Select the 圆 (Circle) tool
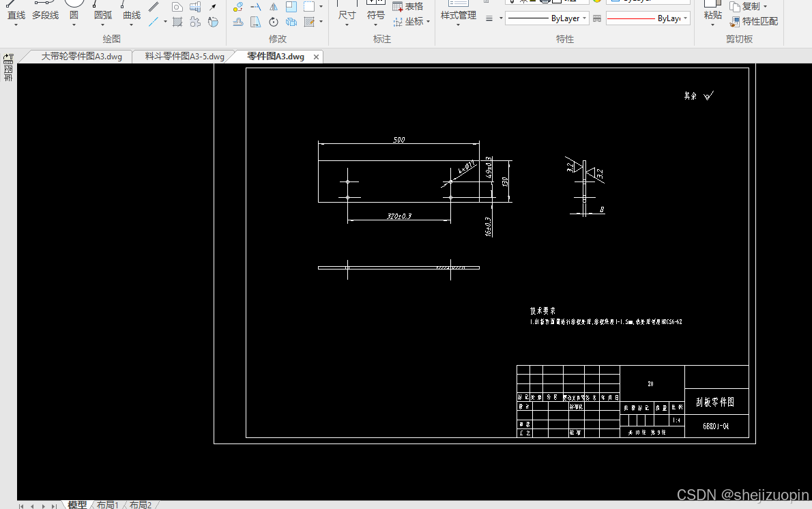The height and width of the screenshot is (509, 812). (x=74, y=10)
